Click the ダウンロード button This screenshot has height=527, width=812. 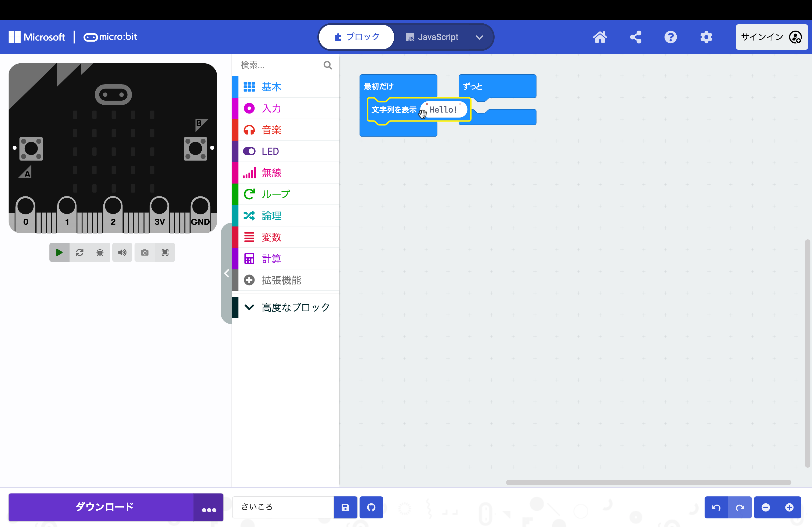pos(101,507)
